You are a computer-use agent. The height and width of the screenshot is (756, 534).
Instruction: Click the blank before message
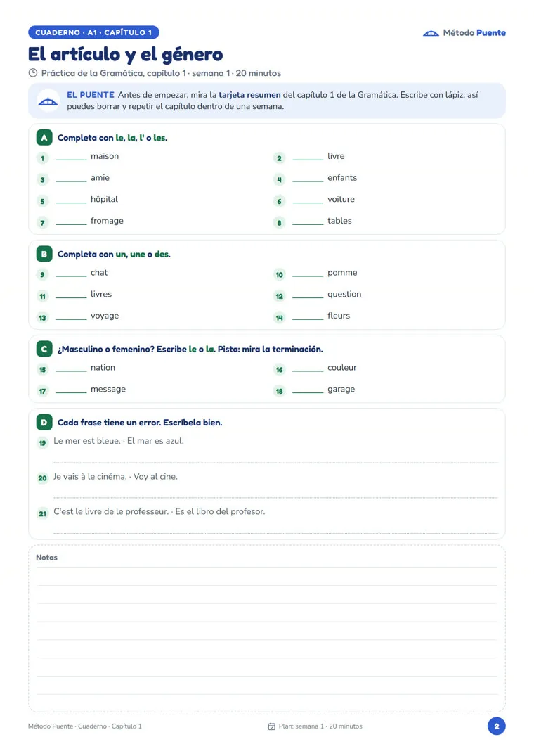[x=71, y=390]
